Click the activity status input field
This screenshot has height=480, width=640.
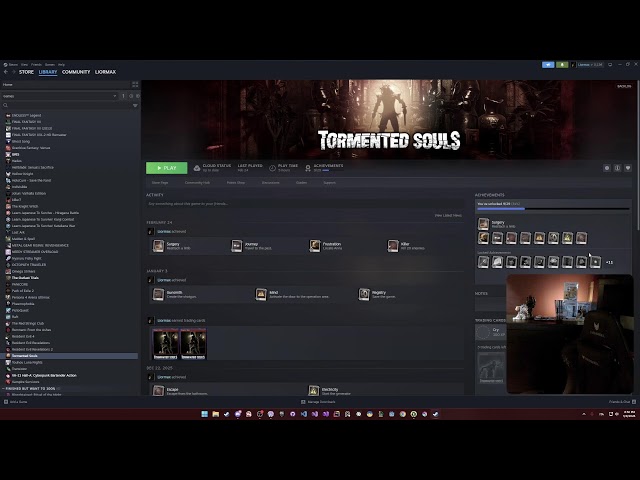coord(305,204)
